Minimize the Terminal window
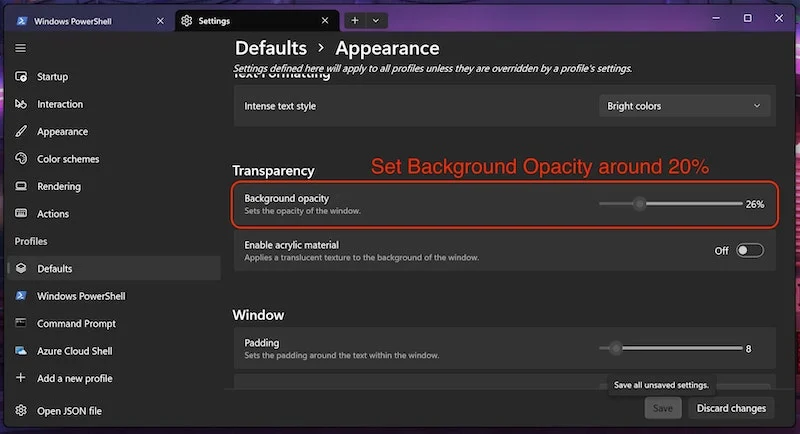Viewport: 800px width, 434px height. coord(716,18)
